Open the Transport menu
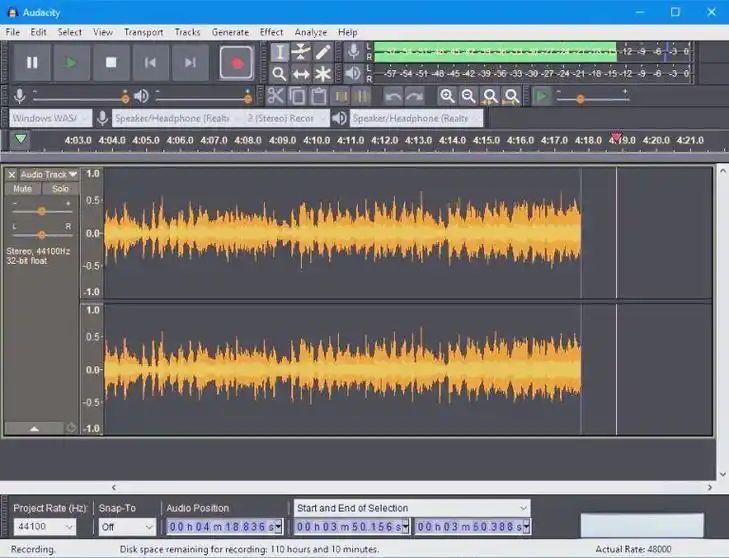The image size is (729, 558). click(143, 32)
